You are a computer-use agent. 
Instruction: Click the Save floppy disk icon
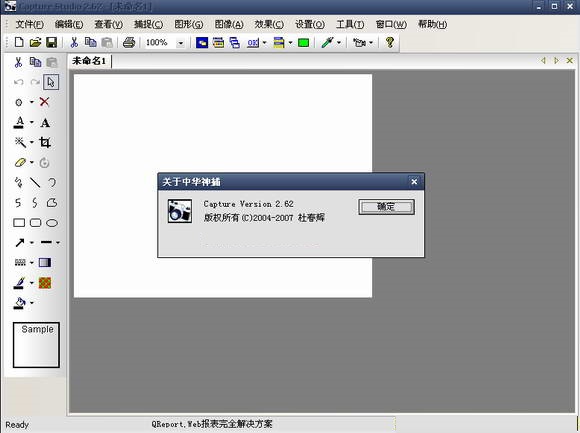tap(51, 43)
